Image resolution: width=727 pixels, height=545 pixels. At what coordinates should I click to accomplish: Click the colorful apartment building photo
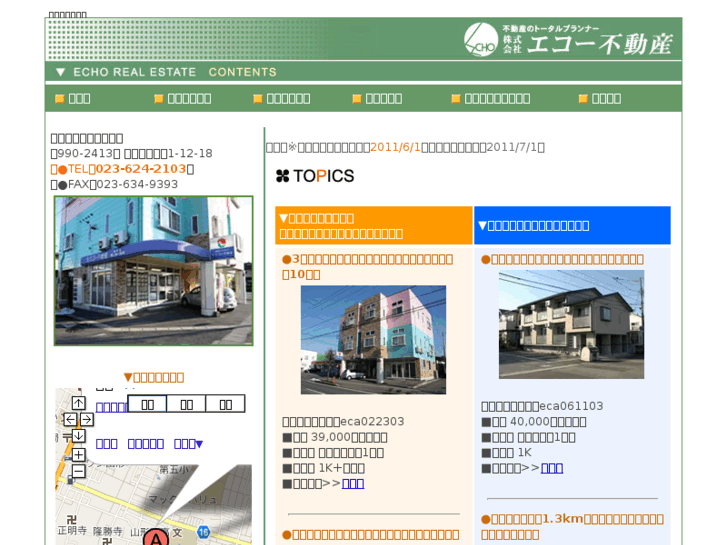(373, 340)
